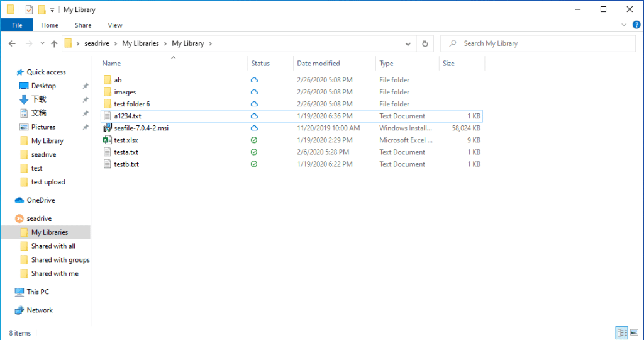Viewport: 644px width, 340px height.
Task: Expand the ribbon with the chevron arrow
Action: coord(624,25)
